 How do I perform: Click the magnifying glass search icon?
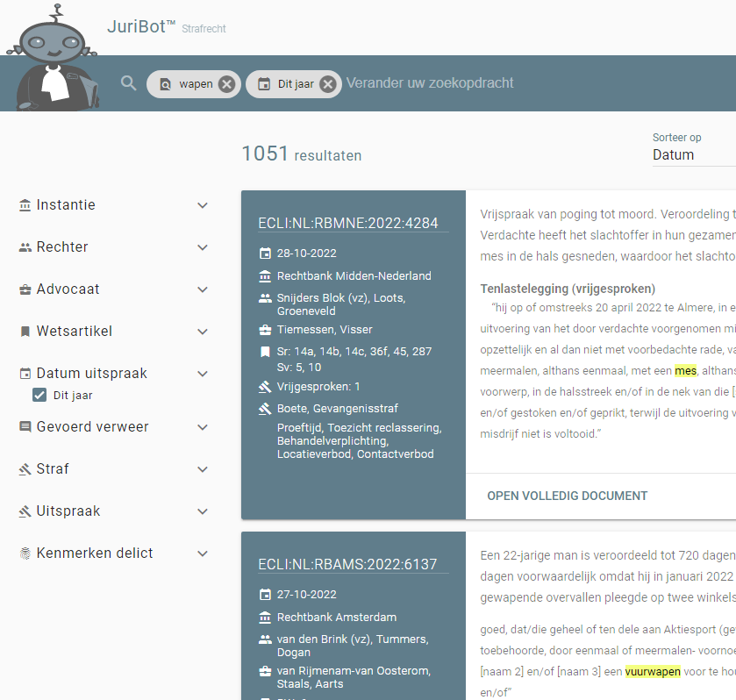[128, 83]
